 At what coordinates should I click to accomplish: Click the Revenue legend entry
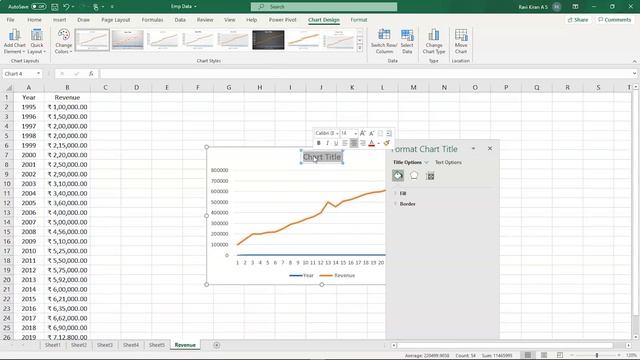[x=338, y=276]
